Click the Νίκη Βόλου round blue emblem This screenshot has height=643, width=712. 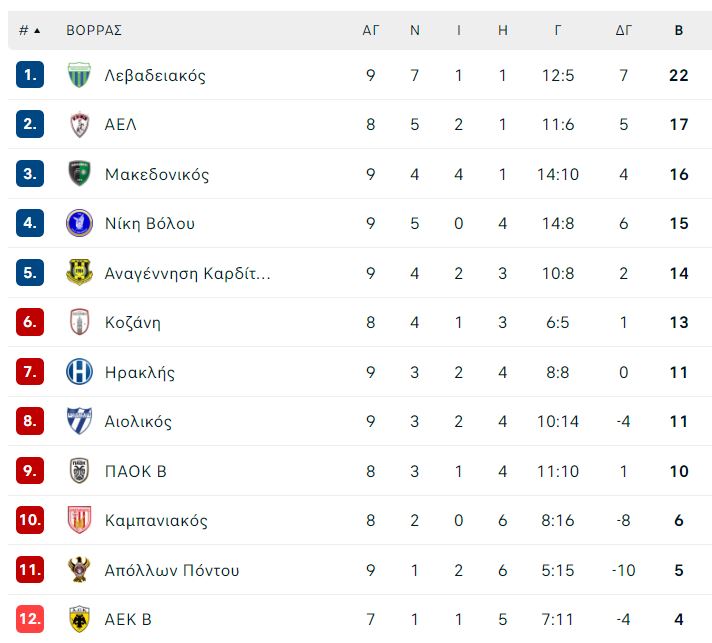(79, 223)
